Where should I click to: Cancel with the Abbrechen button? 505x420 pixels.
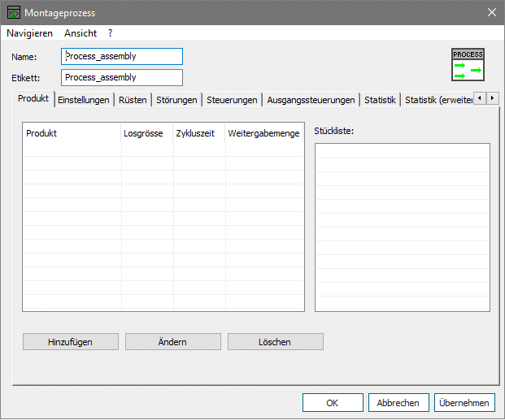coord(398,403)
